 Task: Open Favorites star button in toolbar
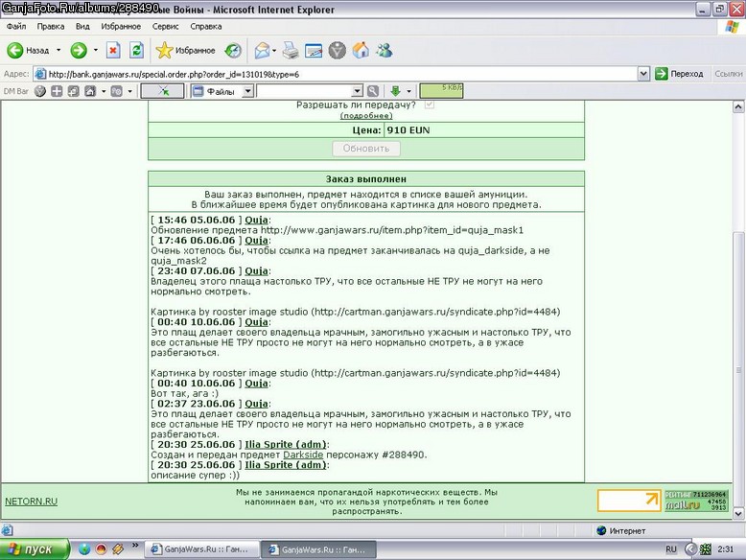point(186,50)
